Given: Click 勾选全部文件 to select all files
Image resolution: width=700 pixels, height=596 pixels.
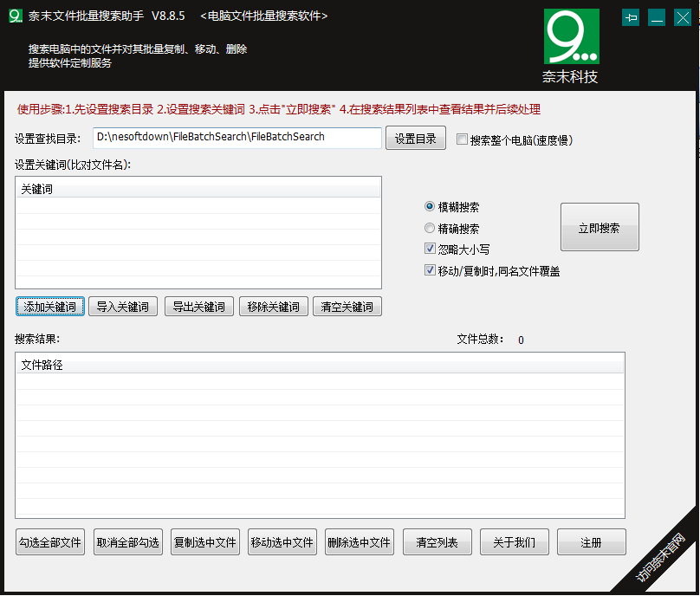Looking at the screenshot, I should [x=49, y=541].
